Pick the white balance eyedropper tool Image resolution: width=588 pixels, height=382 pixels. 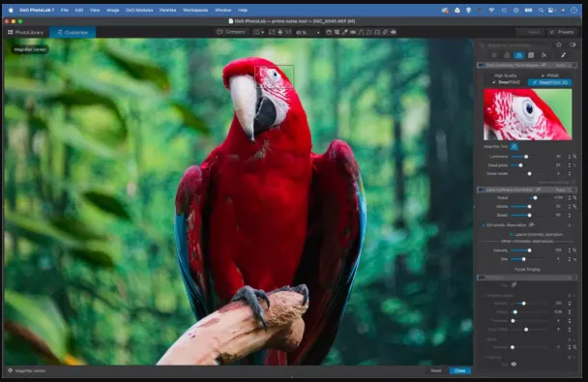coord(344,32)
